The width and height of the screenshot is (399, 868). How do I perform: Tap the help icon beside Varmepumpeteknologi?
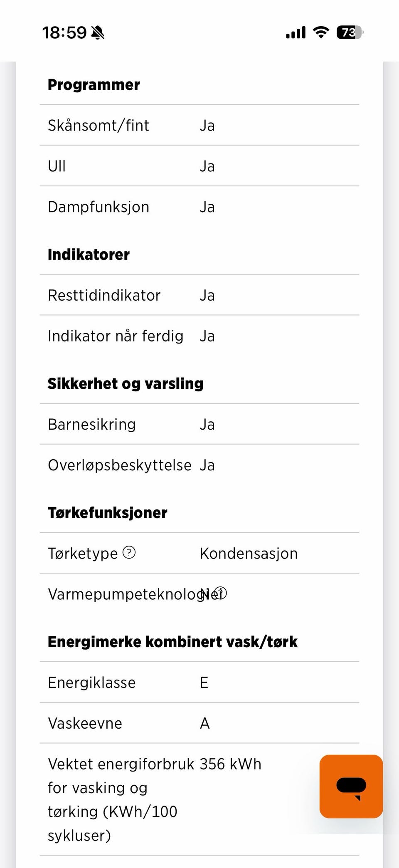(220, 593)
